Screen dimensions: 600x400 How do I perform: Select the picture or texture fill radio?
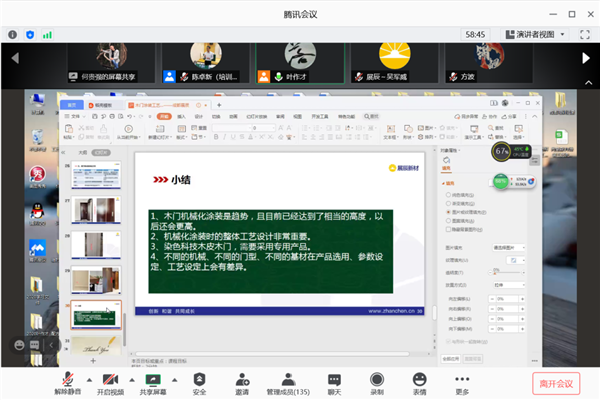point(448,212)
